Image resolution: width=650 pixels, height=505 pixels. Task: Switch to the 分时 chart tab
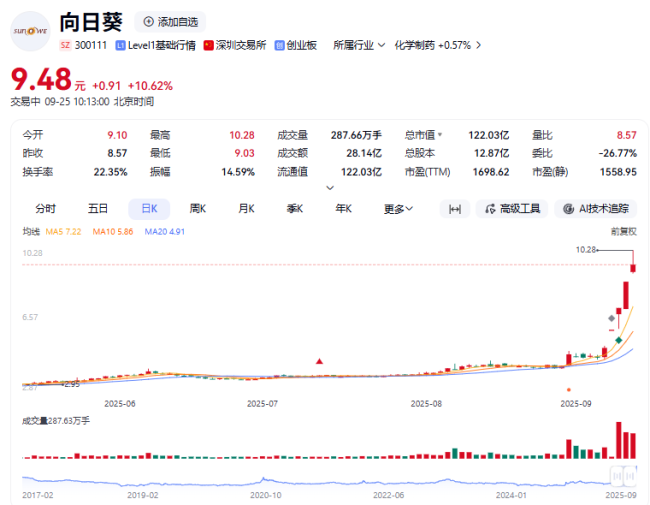coord(46,209)
